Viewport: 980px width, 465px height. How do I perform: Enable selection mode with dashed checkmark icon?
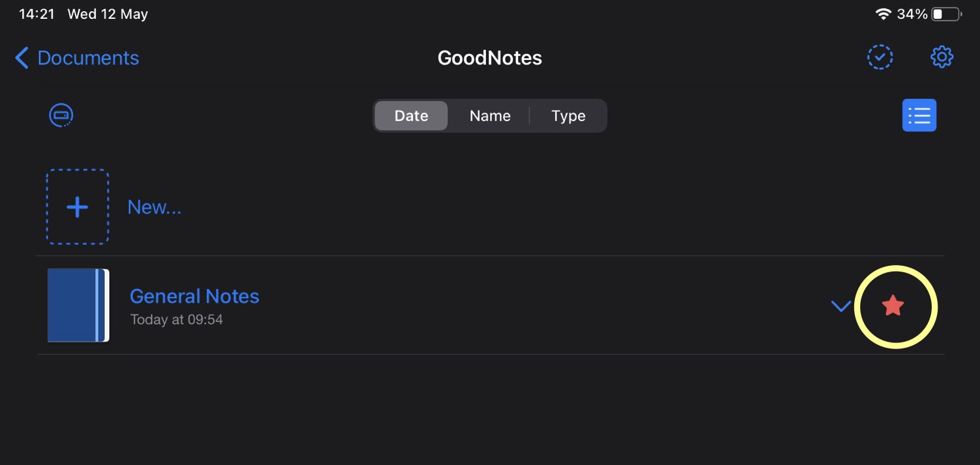pos(880,57)
